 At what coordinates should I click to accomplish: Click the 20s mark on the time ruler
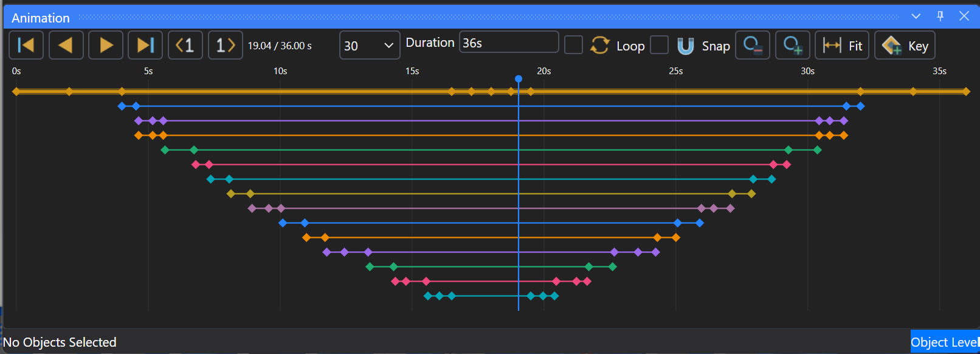pyautogui.click(x=544, y=71)
